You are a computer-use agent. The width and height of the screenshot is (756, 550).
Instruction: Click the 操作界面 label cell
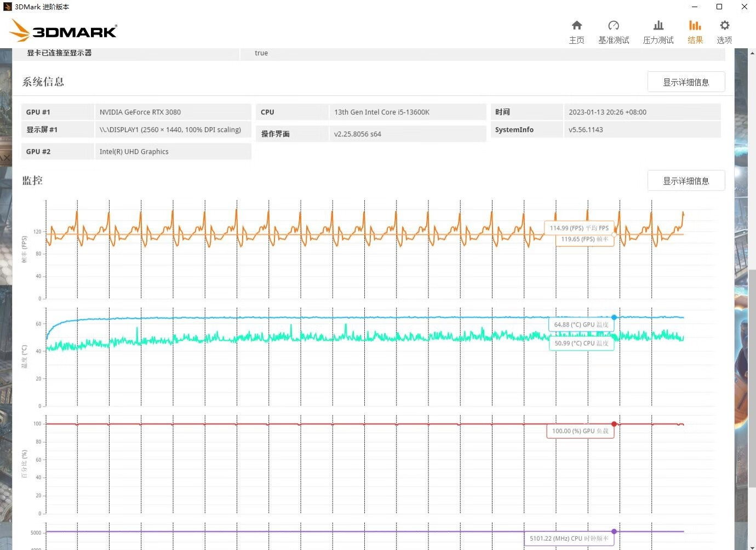(x=292, y=134)
